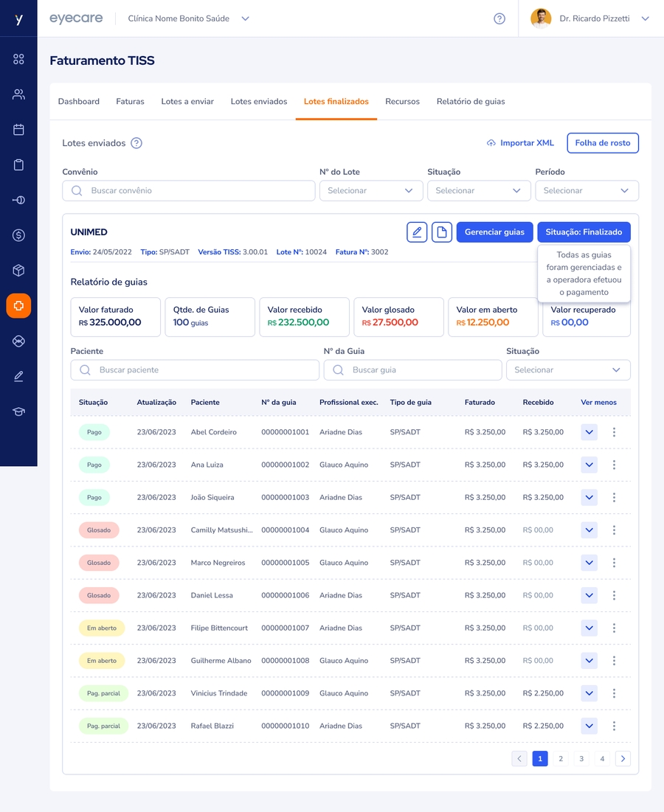Open the patients icon in sidebar

(x=18, y=94)
